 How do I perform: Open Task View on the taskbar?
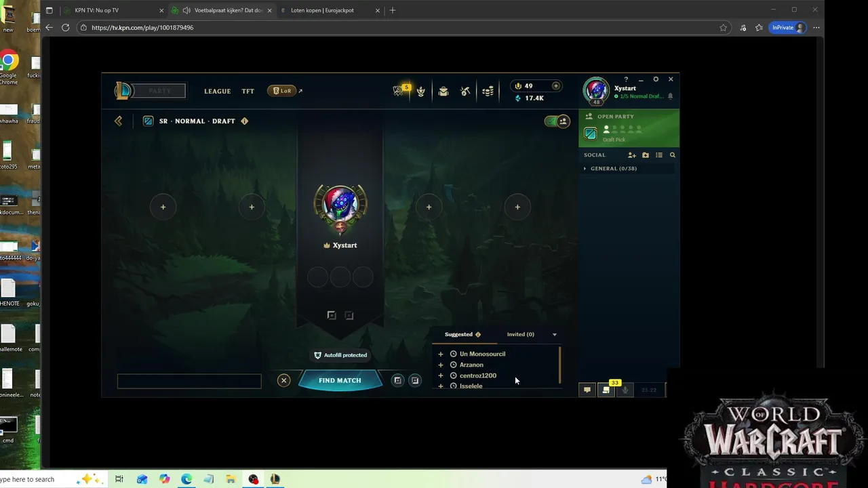click(119, 479)
